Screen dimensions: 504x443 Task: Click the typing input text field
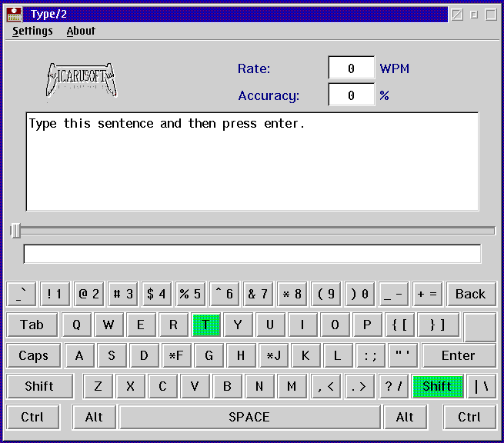tap(252, 254)
